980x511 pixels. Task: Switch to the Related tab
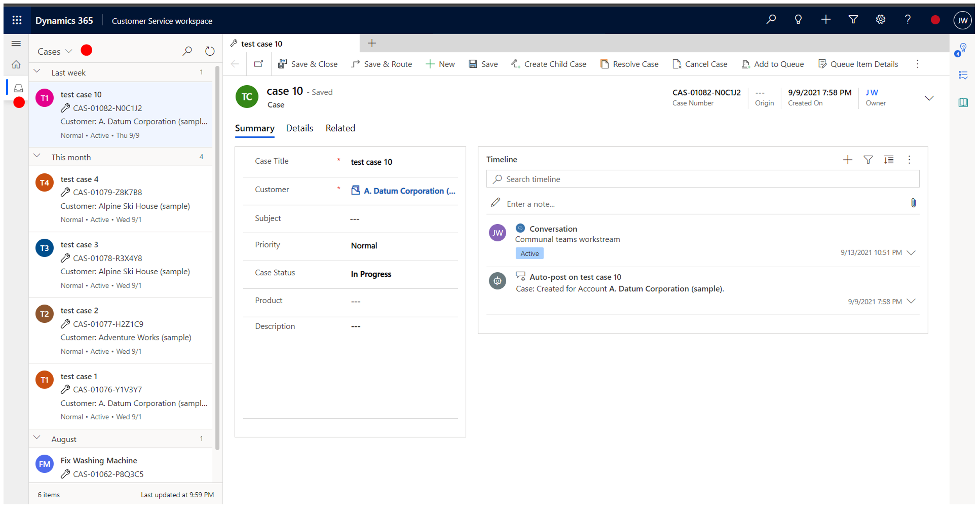[340, 128]
